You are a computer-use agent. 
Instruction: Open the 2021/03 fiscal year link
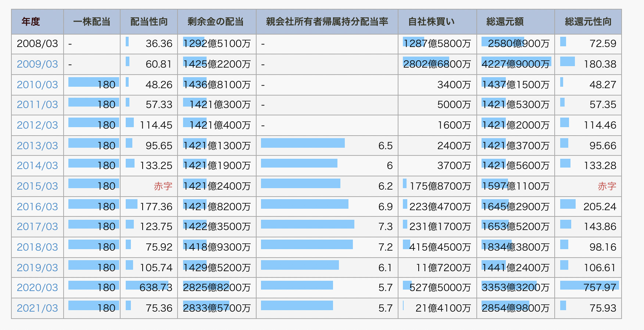(x=37, y=308)
